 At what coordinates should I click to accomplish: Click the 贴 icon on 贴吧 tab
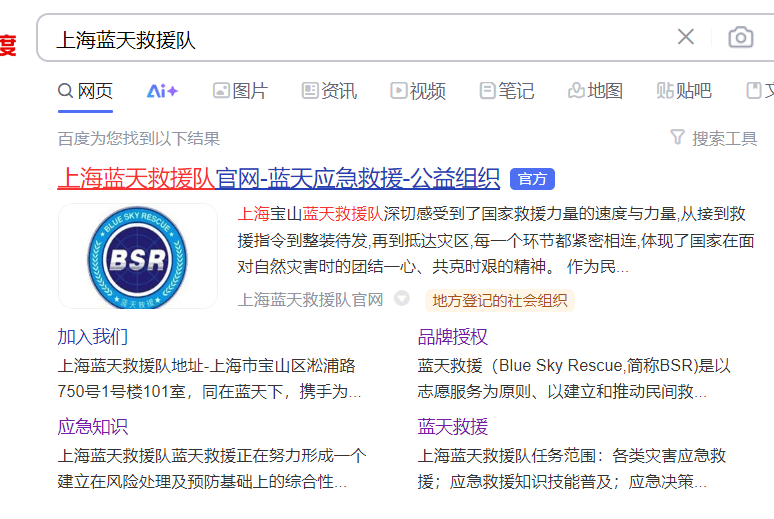click(x=665, y=90)
